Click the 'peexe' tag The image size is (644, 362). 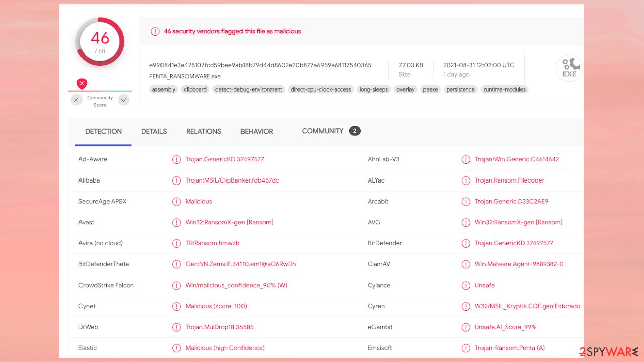click(431, 89)
